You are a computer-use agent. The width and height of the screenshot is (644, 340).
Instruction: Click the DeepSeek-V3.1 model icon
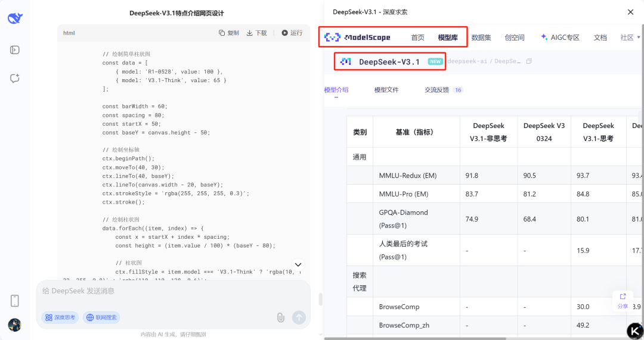click(346, 61)
